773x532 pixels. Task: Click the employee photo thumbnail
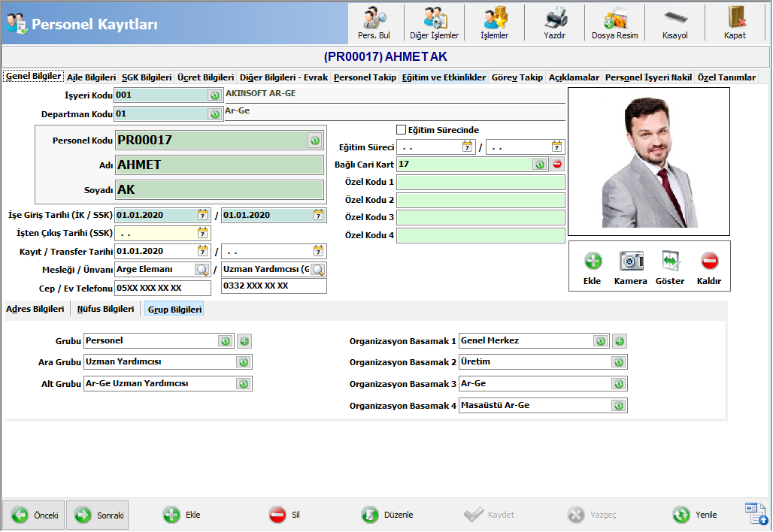[648, 162]
